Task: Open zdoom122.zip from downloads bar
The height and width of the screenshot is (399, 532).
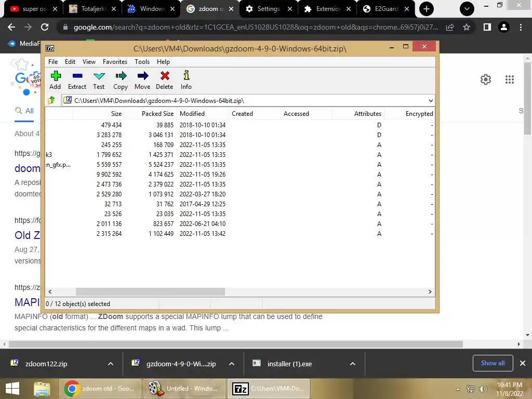Action: 46,364
